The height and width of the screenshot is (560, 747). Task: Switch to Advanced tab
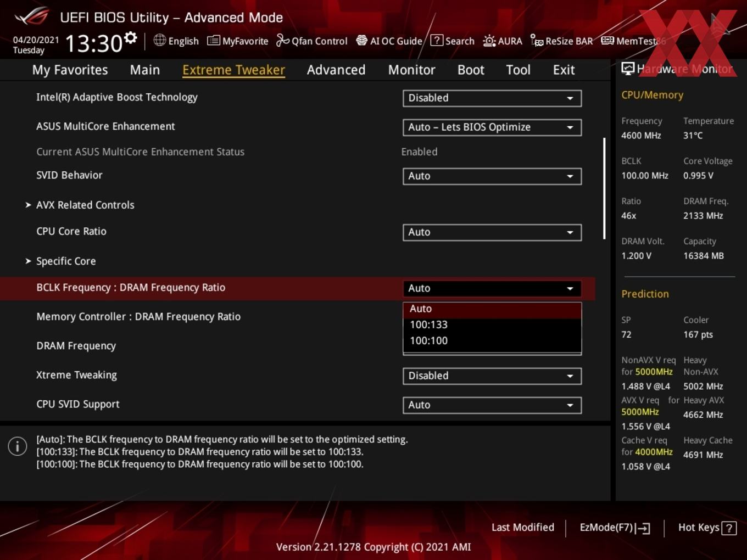pyautogui.click(x=336, y=70)
